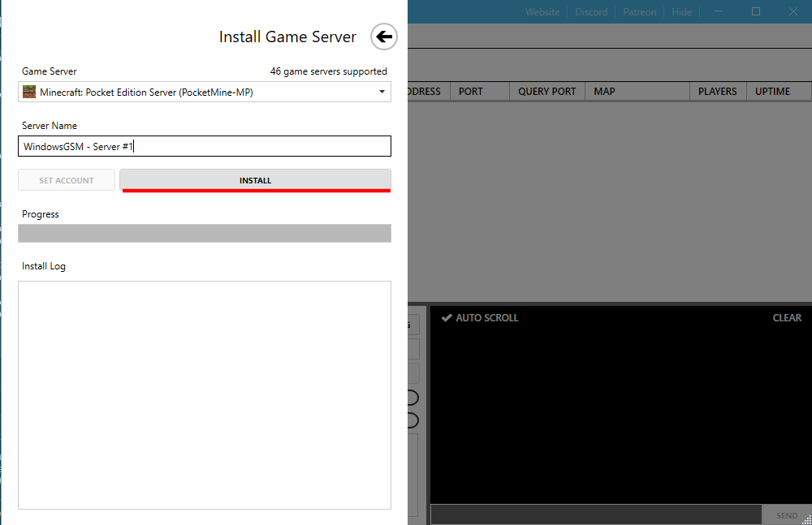
Task: Minimize the WindowsGSM window
Action: click(x=719, y=11)
